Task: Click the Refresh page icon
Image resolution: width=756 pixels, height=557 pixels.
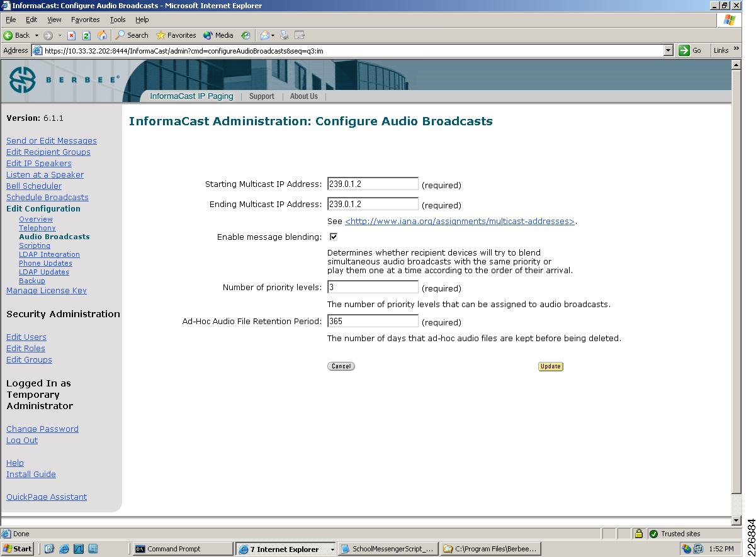Action: pyautogui.click(x=86, y=35)
